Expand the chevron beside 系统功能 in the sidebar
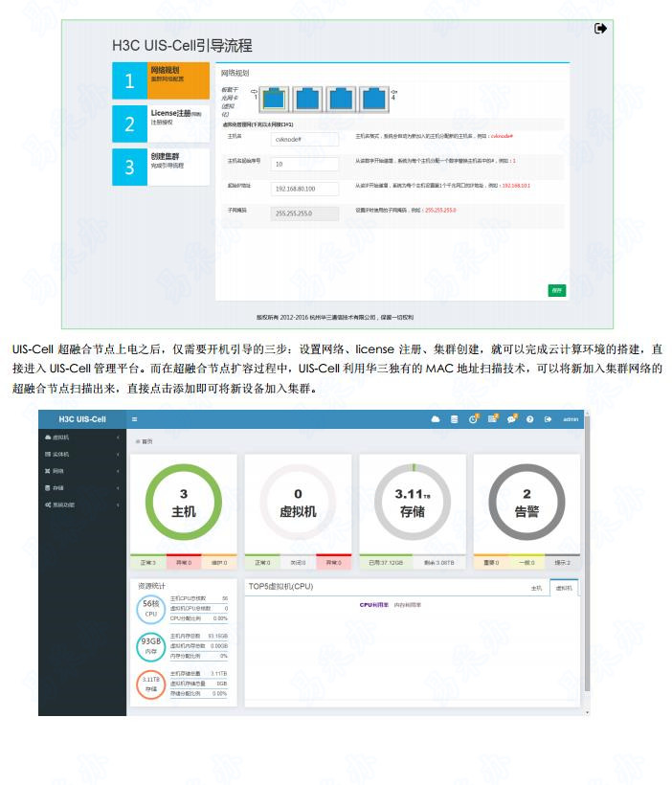The height and width of the screenshot is (785, 672). tap(118, 505)
